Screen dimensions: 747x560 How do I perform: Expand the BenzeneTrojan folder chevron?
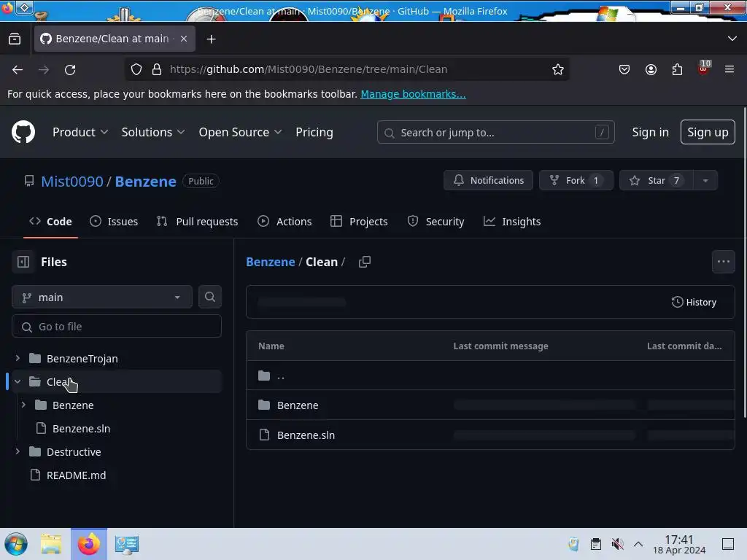point(18,357)
